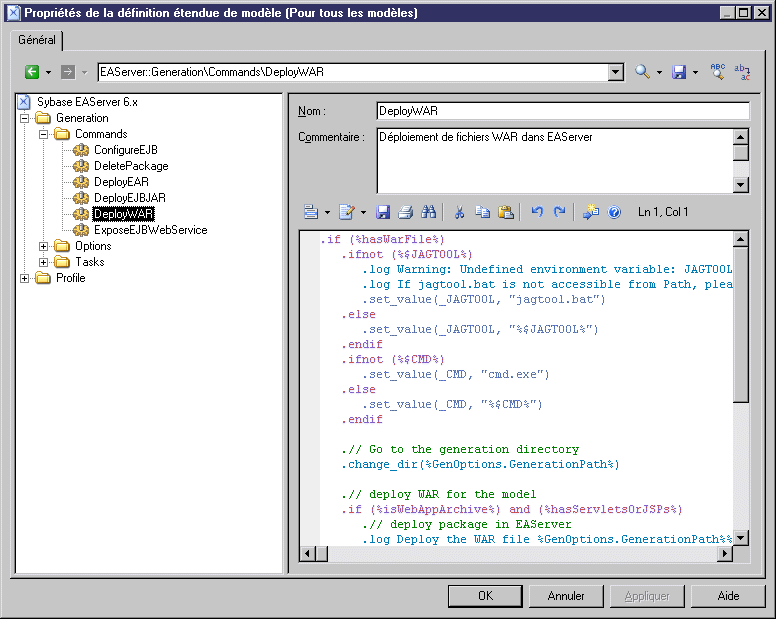The image size is (776, 619).
Task: Click the ConfigureEJB gear icon
Action: (81, 150)
